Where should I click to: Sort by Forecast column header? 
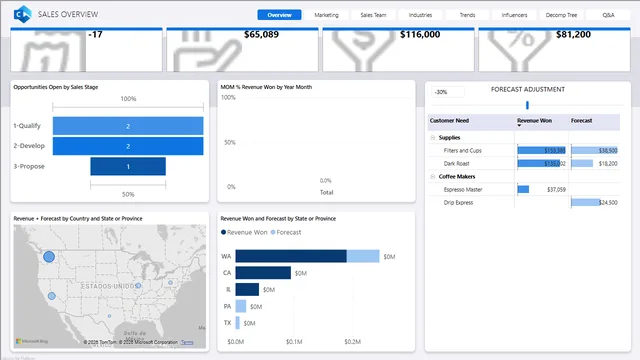(582, 121)
